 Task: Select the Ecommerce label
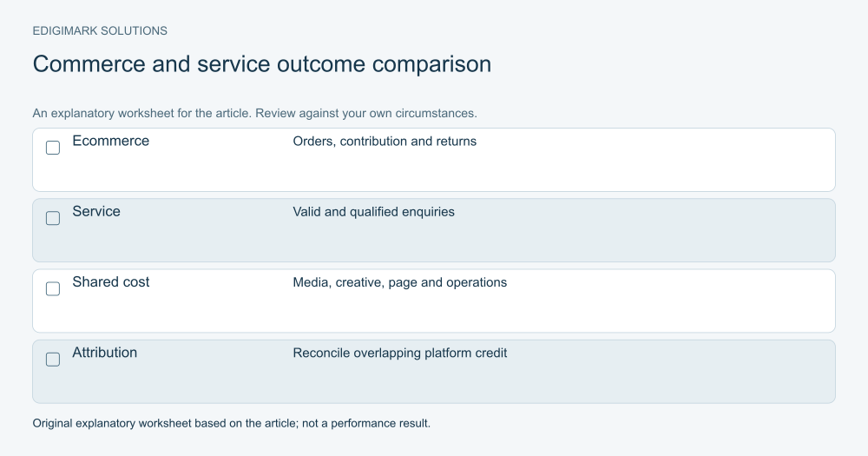click(111, 141)
